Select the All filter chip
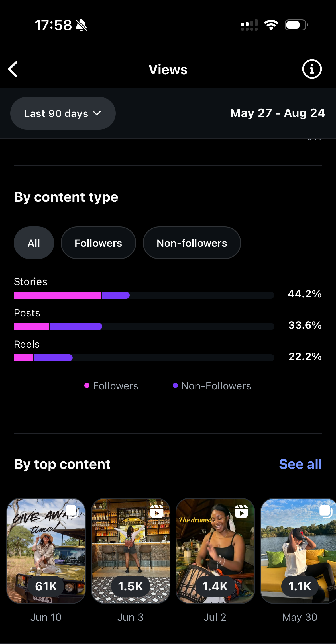The height and width of the screenshot is (644, 336). point(34,243)
